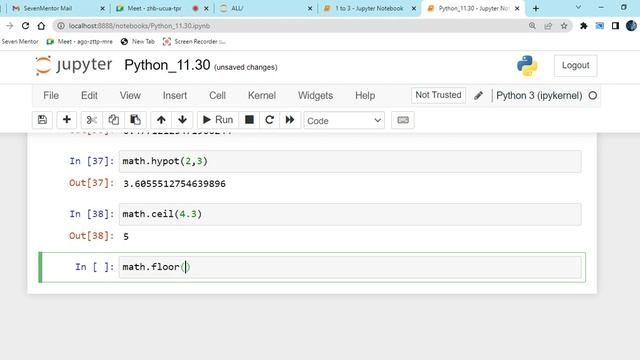Paste cells below icon
This screenshot has height=360, width=640.
pyautogui.click(x=135, y=120)
